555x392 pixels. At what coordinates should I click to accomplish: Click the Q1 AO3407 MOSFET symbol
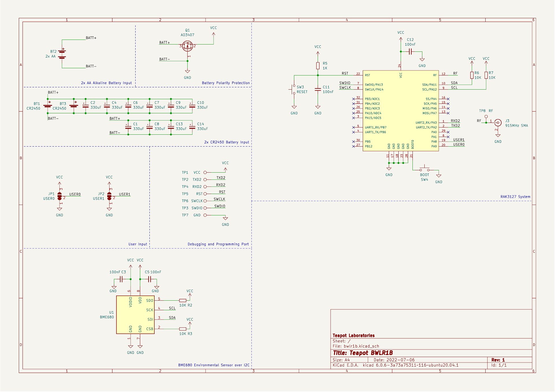pyautogui.click(x=187, y=46)
